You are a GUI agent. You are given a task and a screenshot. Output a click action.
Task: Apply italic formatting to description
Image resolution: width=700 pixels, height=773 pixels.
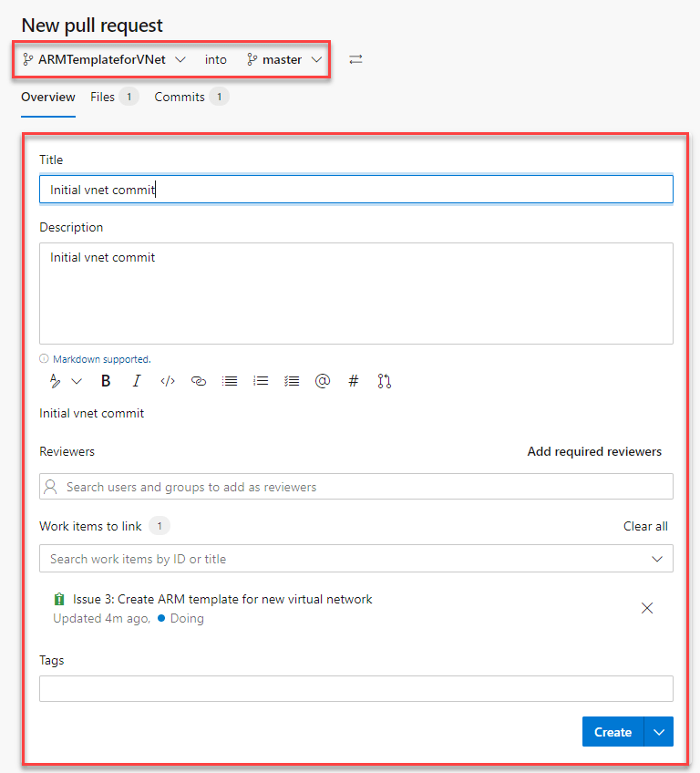[x=137, y=381]
